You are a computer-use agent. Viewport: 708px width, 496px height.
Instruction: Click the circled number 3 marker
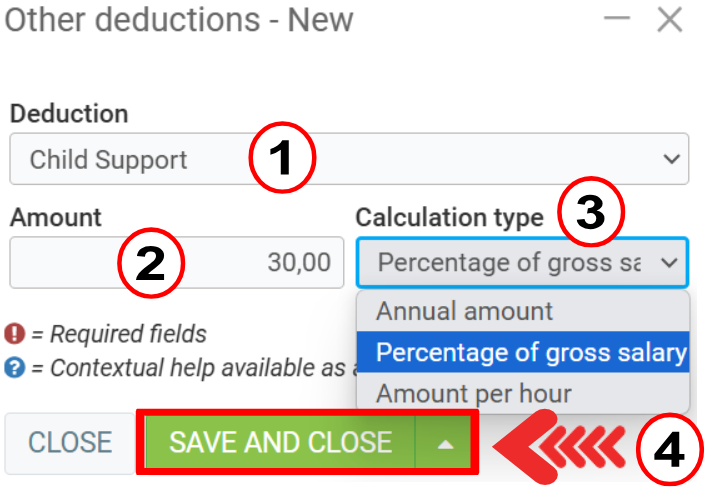pyautogui.click(x=591, y=213)
